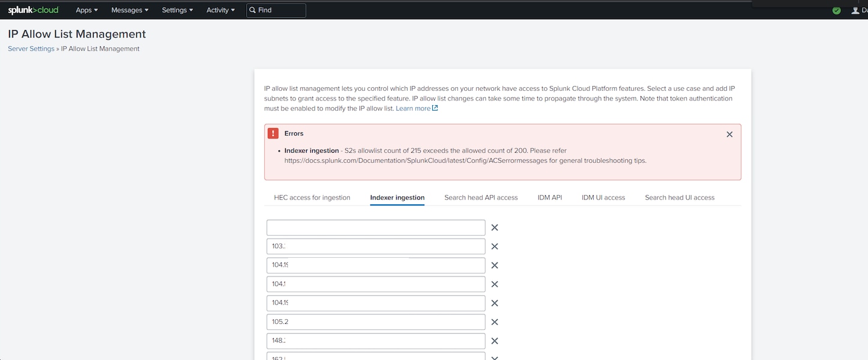Switch to Search head UI access tab

680,197
